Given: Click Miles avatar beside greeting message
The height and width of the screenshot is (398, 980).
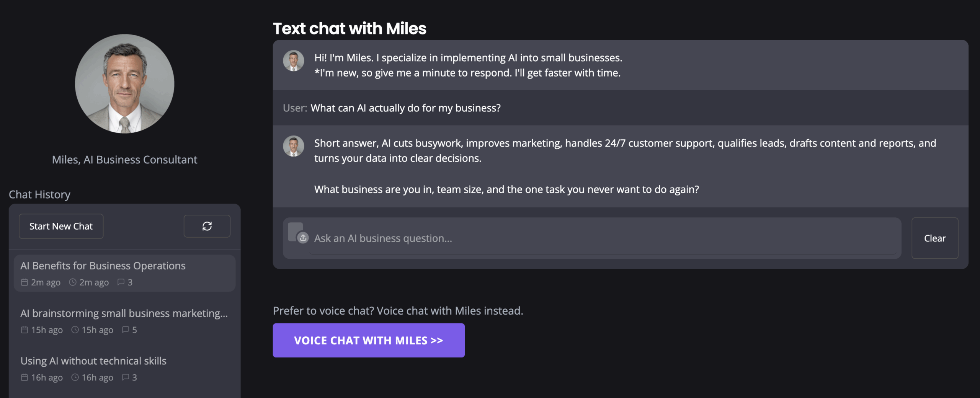Looking at the screenshot, I should [294, 61].
